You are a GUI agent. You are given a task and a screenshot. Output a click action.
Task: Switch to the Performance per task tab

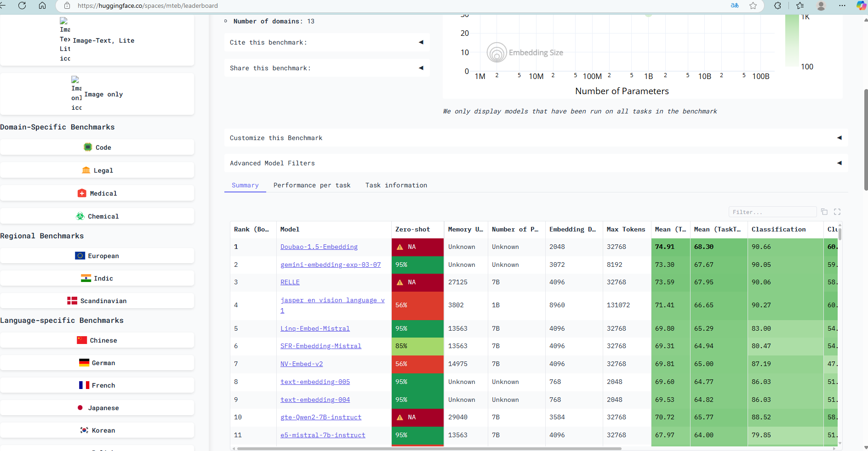(312, 185)
